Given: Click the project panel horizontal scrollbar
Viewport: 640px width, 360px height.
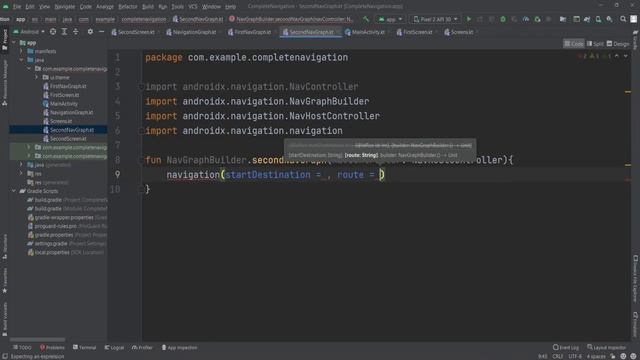Looking at the screenshot, I should [37, 339].
